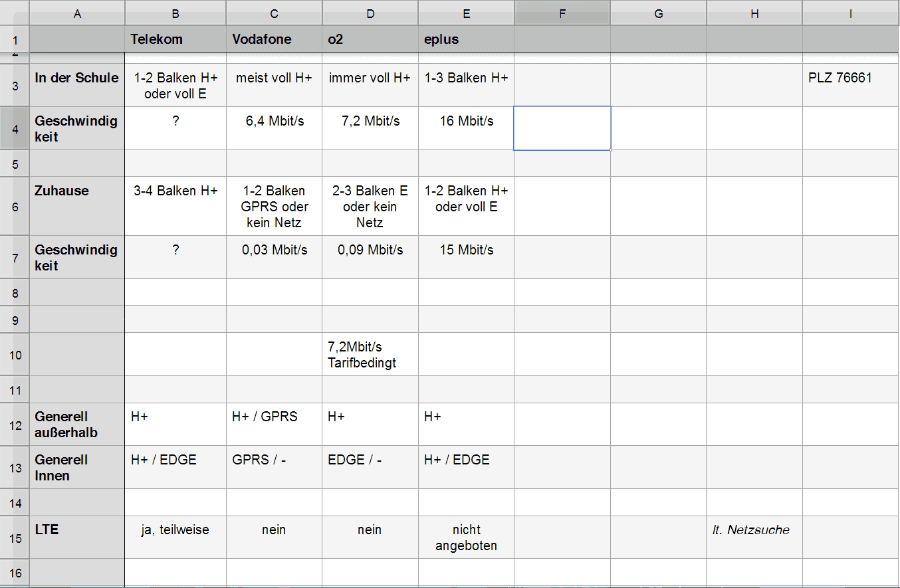The height and width of the screenshot is (588, 900).
Task: Select row 15 header
Action: [x=15, y=537]
